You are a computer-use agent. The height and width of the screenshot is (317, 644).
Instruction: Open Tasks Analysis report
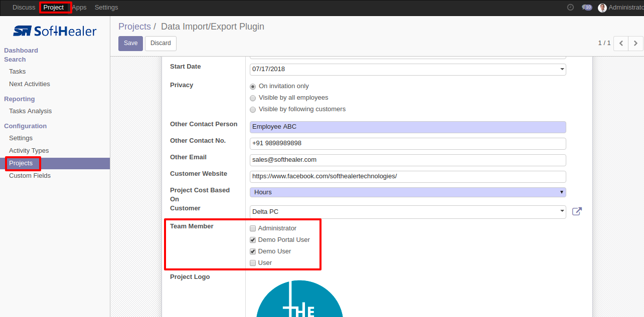[31, 111]
